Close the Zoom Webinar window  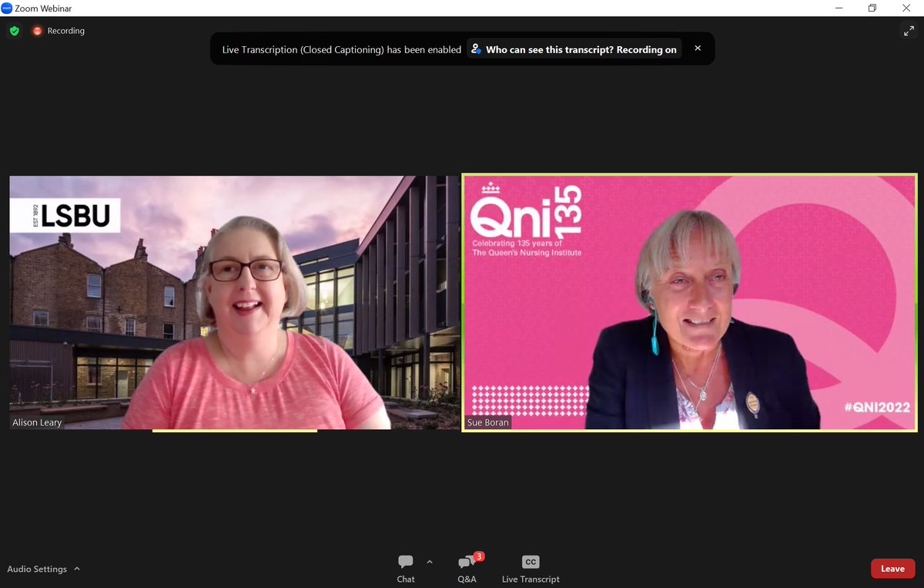[906, 8]
